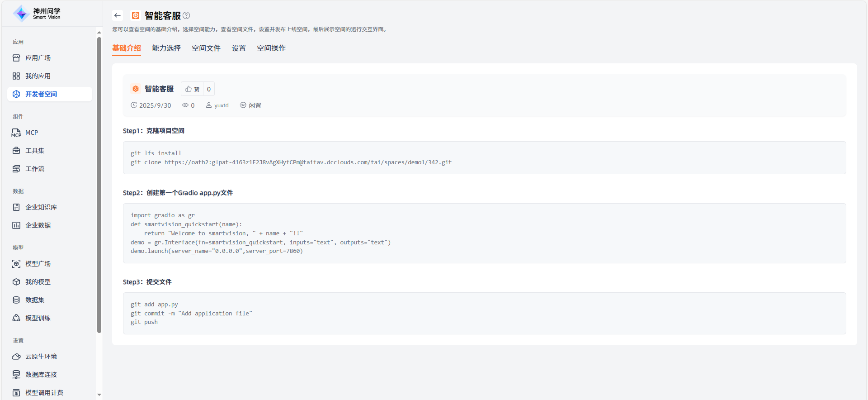This screenshot has height=400, width=868.
Task: Click the thumbs-up like button
Action: point(192,89)
